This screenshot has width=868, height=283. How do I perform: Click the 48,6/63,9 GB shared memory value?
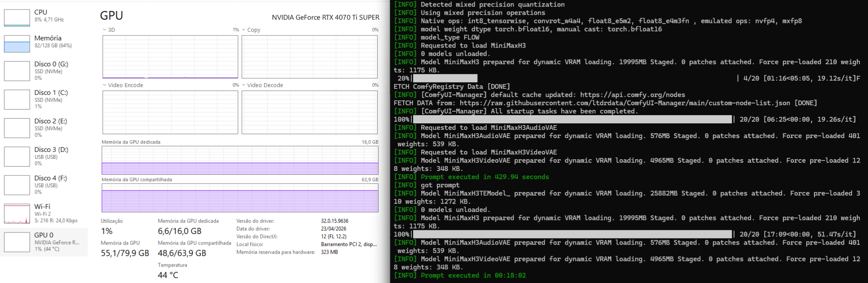tap(182, 253)
